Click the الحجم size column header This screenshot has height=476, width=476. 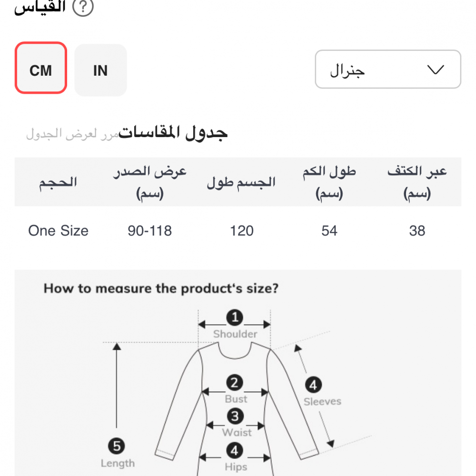(58, 182)
